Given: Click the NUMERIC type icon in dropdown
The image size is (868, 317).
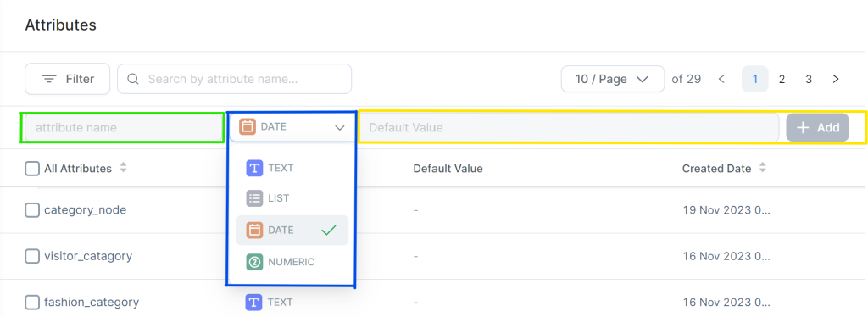Looking at the screenshot, I should [x=254, y=262].
